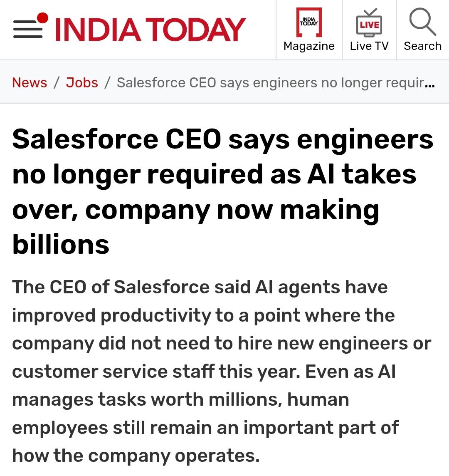The height and width of the screenshot is (476, 449).
Task: Select the Live TV menu label
Action: tap(369, 46)
